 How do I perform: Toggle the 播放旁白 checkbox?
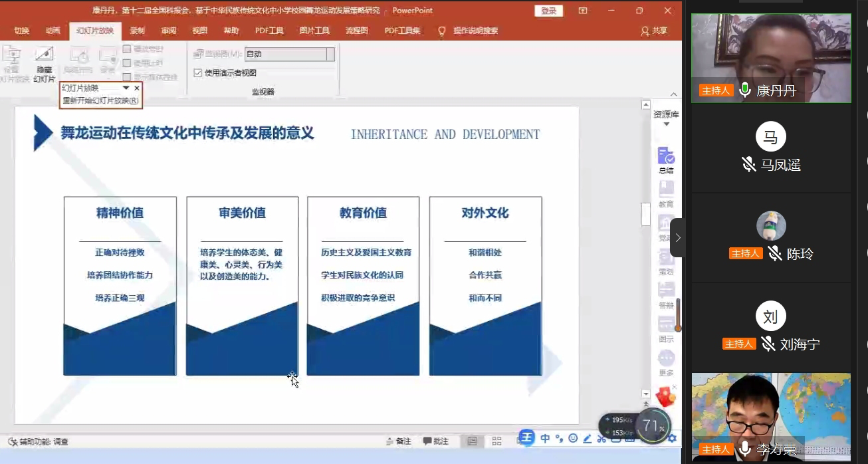click(x=127, y=49)
